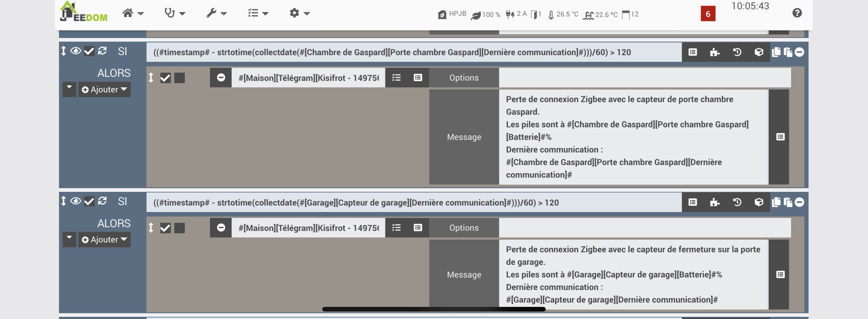Click the paste icon on the Chambre de Gaspard block
This screenshot has height=319, width=868.
pyautogui.click(x=788, y=52)
